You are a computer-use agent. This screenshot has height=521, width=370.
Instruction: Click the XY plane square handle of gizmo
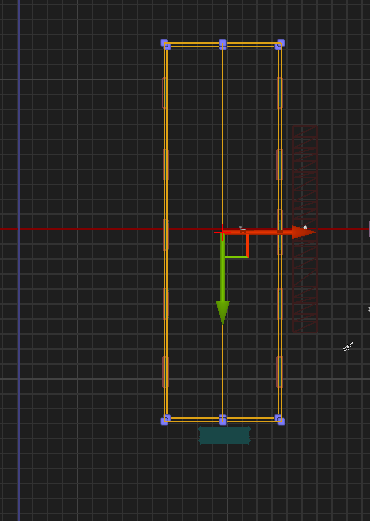coord(237,245)
